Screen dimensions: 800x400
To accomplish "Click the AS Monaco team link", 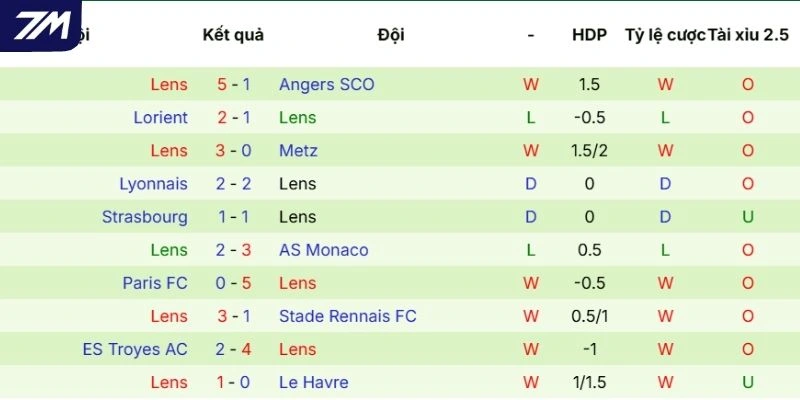I will (x=323, y=250).
